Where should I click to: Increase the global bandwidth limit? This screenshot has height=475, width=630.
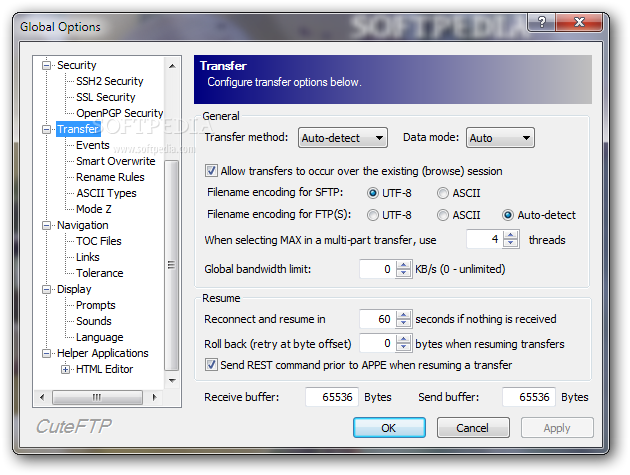pyautogui.click(x=403, y=265)
